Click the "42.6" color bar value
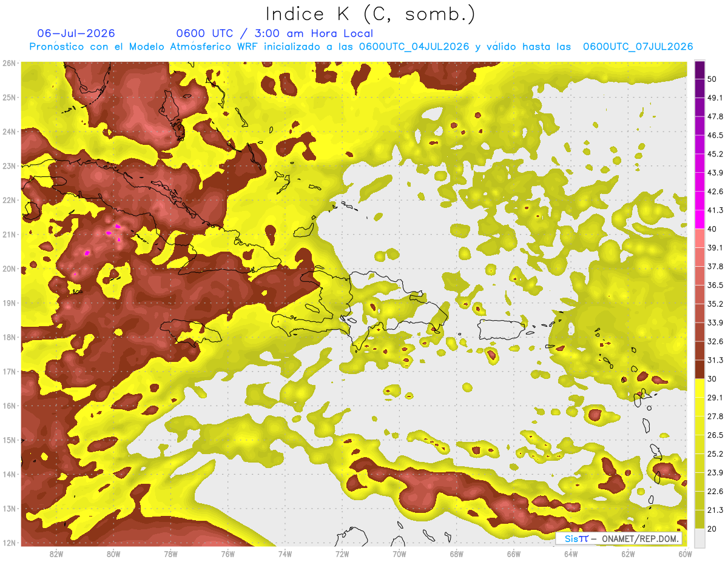This screenshot has width=728, height=562. (715, 192)
